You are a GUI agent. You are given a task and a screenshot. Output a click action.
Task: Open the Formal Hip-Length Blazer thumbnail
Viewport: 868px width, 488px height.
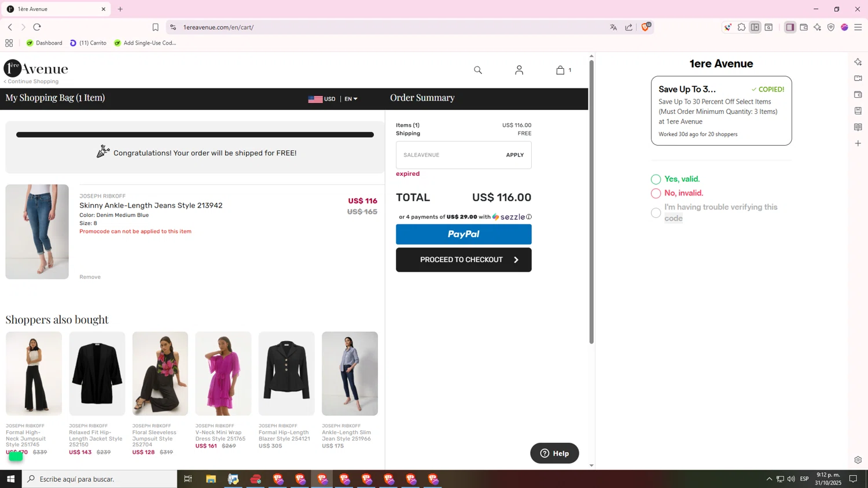[x=286, y=374]
